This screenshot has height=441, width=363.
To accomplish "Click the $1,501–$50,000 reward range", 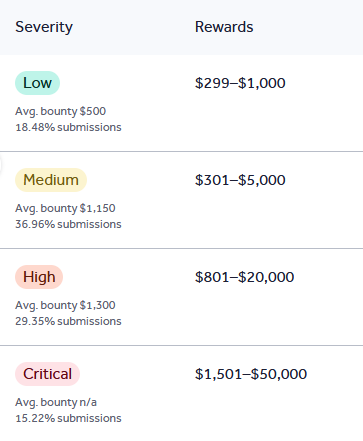I will click(251, 374).
